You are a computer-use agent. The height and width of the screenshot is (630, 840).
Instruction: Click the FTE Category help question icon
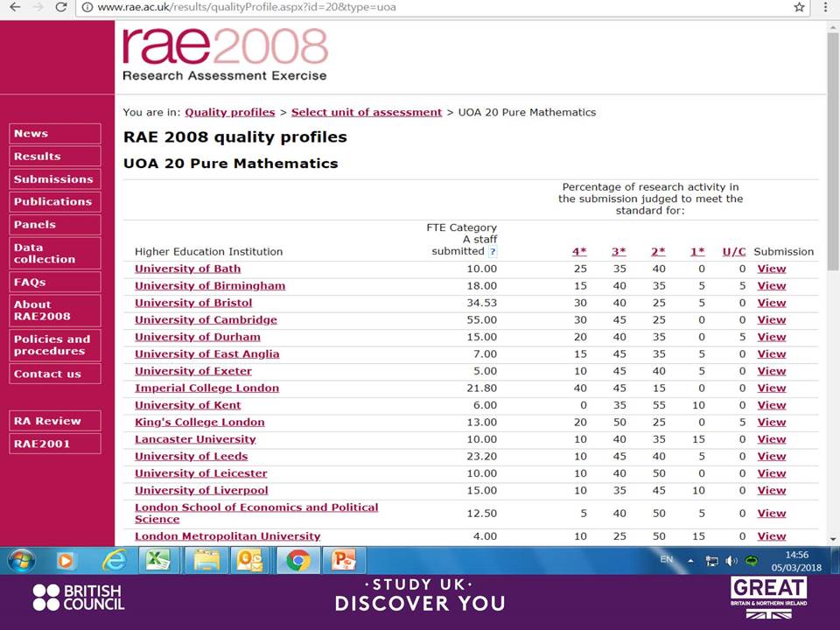tap(493, 252)
